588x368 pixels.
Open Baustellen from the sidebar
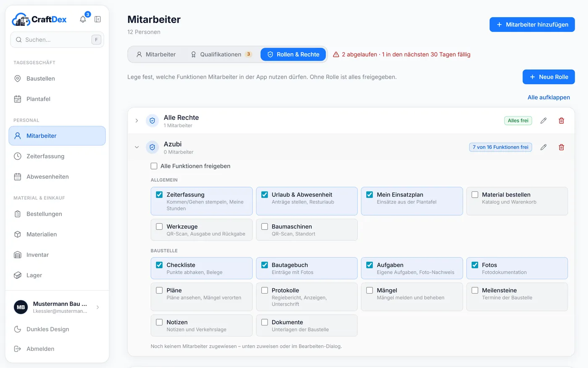click(57, 79)
